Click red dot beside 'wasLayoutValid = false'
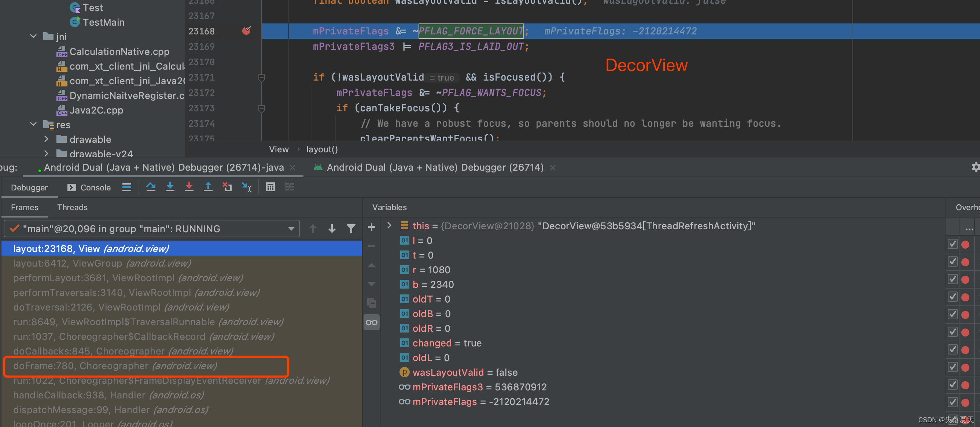The image size is (980, 427). (965, 368)
